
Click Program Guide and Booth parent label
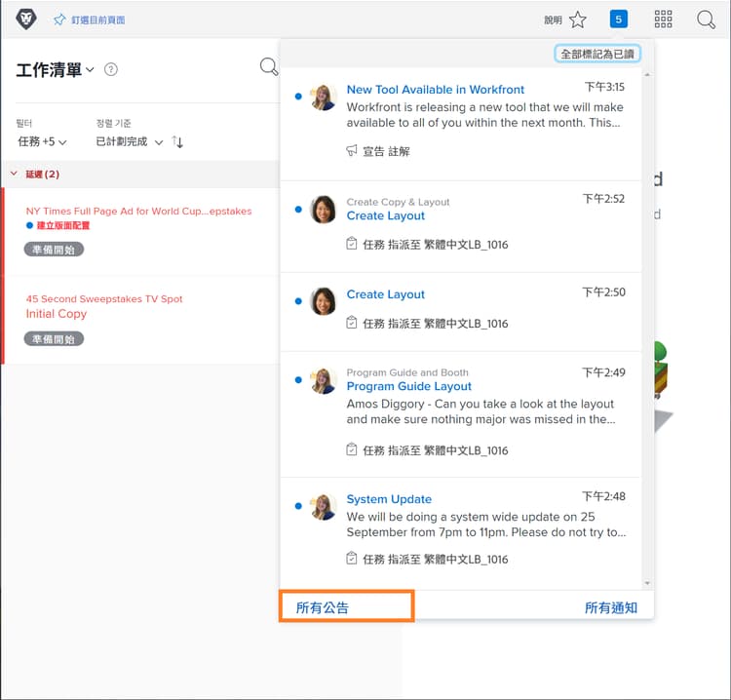pyautogui.click(x=407, y=372)
